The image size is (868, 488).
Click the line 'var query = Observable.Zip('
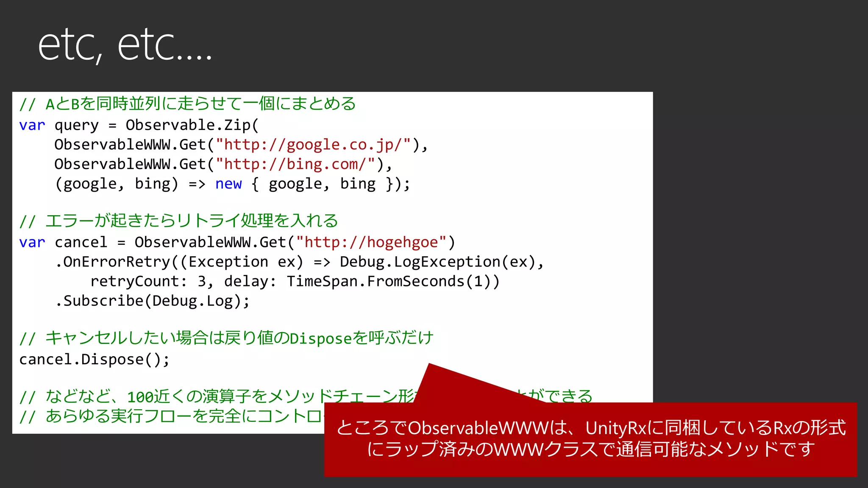click(139, 125)
